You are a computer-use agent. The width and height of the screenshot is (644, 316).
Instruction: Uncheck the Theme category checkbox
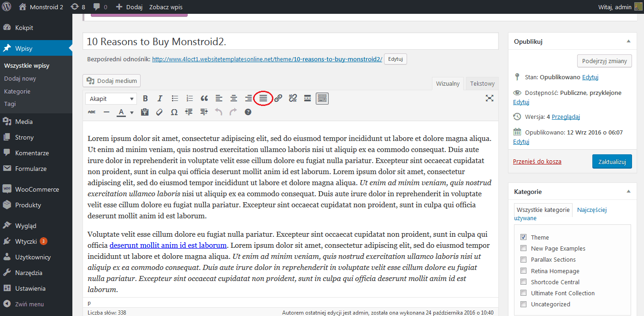tap(523, 237)
